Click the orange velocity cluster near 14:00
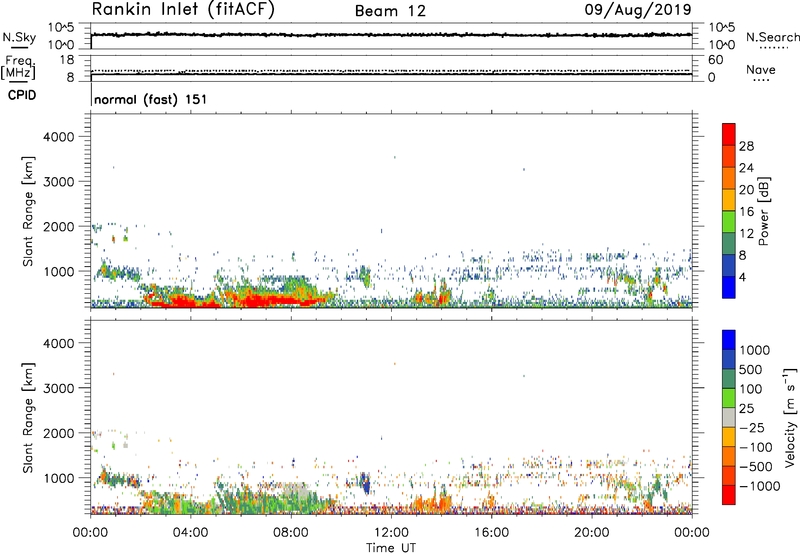Screen dimensions: 800x554 (x=431, y=503)
